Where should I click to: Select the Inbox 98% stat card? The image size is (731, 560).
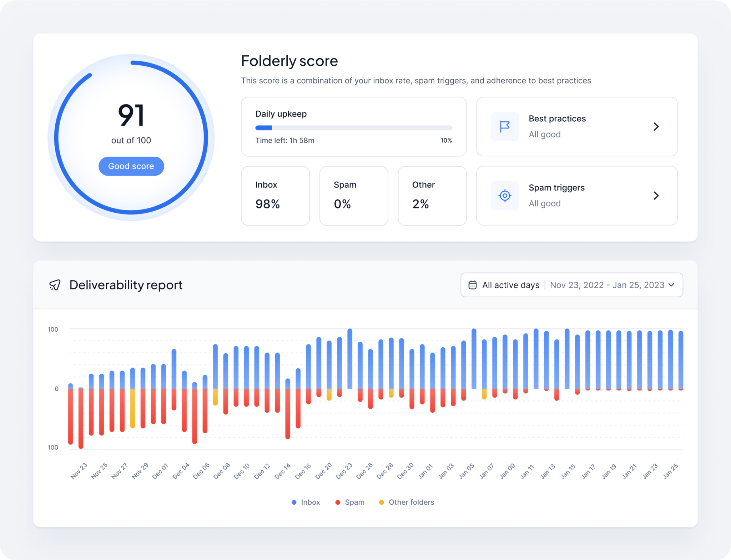275,196
